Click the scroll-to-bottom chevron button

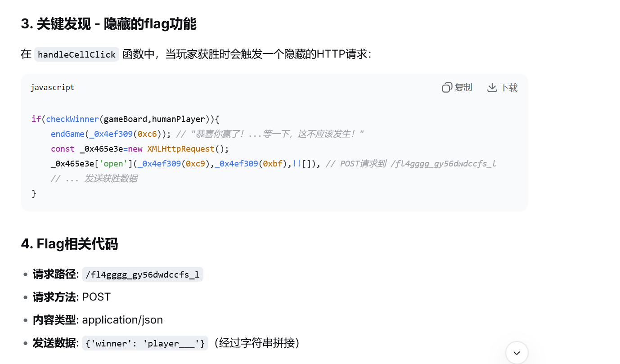517,353
